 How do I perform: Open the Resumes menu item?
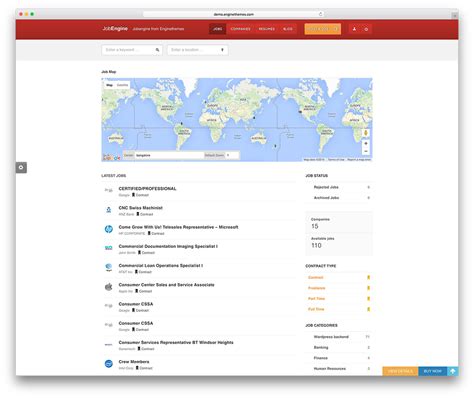pos(267,29)
